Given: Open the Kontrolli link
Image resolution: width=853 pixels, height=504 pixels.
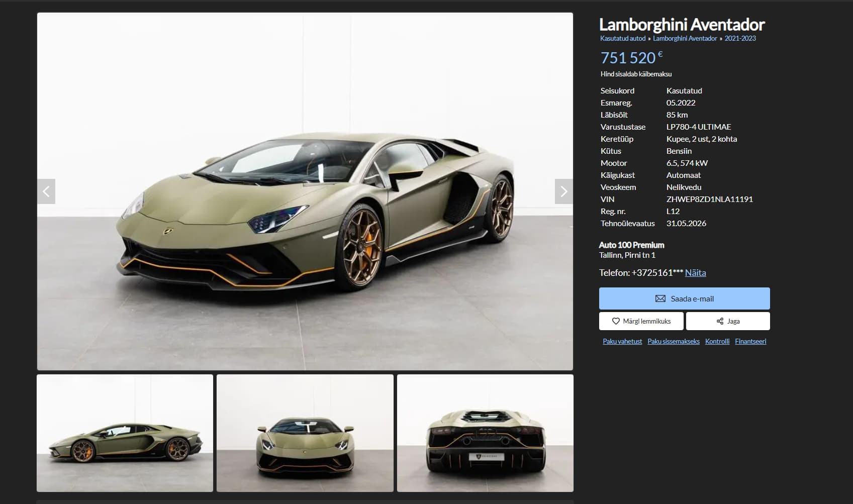Looking at the screenshot, I should [x=717, y=341].
